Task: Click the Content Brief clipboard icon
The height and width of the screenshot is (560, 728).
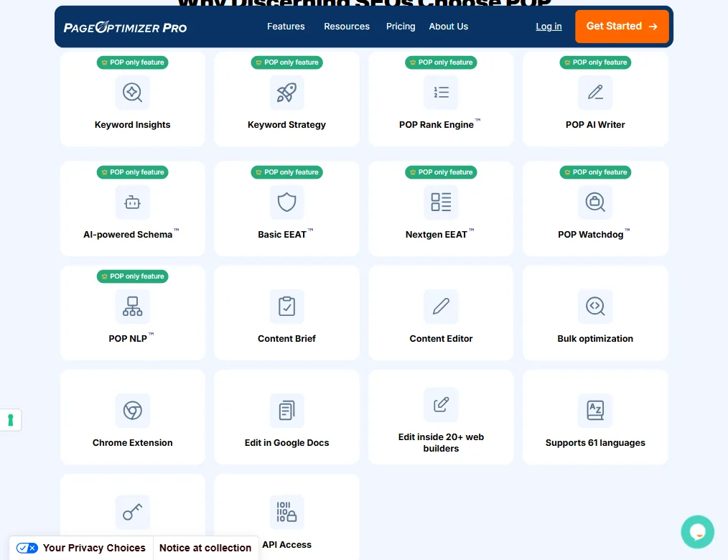Action: pos(286,307)
